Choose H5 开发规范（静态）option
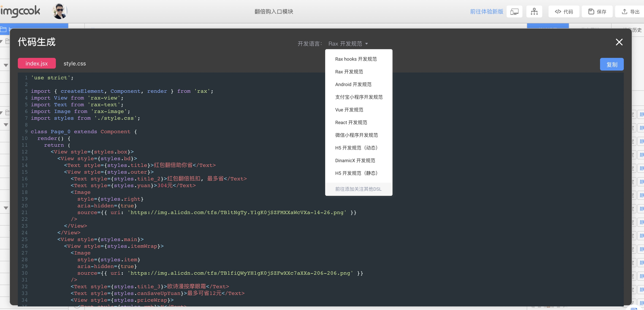644x310 pixels. [x=356, y=173]
